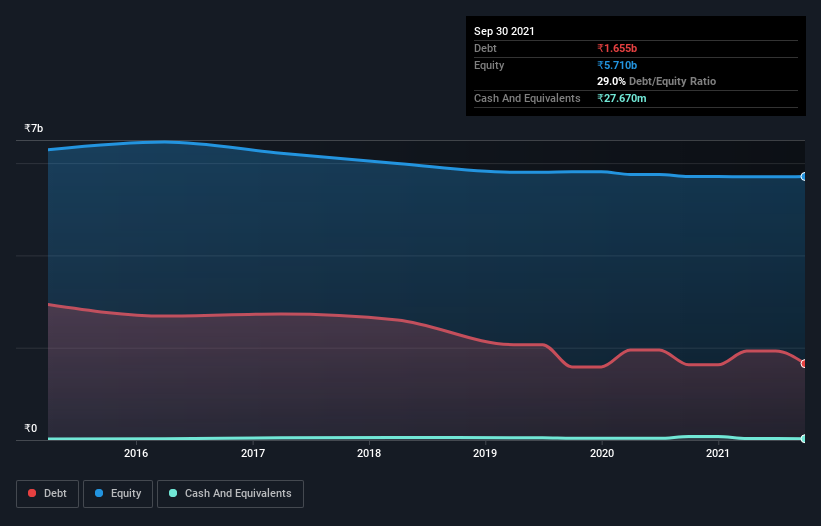
Task: Select the Debt endpoint marker on chart
Action: click(x=804, y=363)
